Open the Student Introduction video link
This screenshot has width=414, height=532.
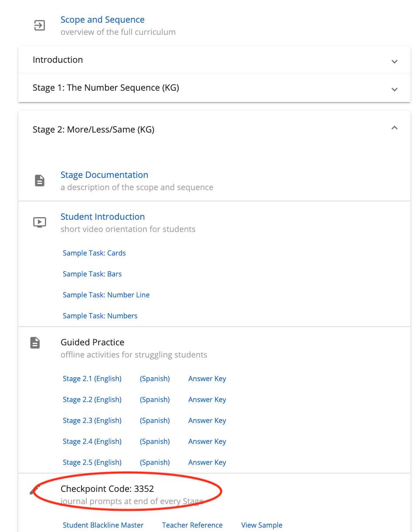pos(102,217)
